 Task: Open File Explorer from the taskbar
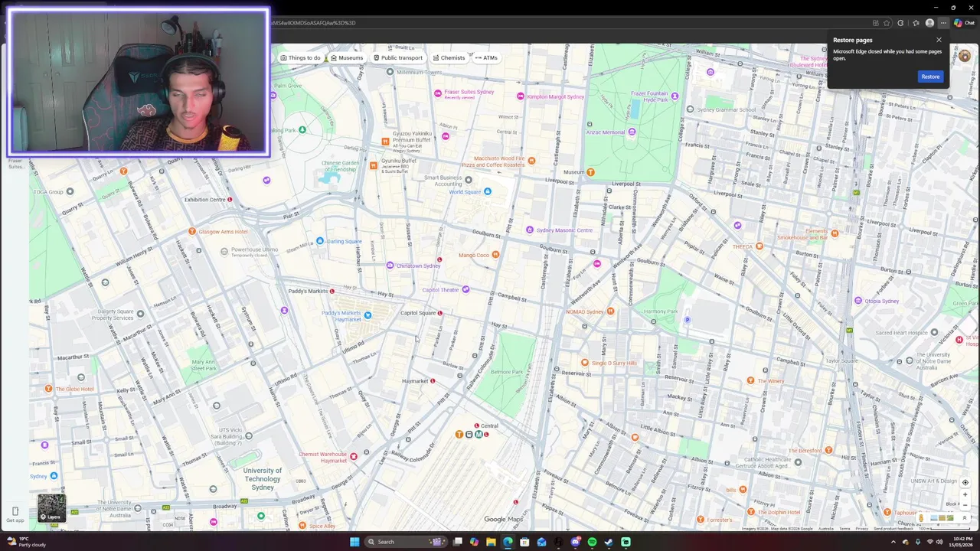[491, 542]
